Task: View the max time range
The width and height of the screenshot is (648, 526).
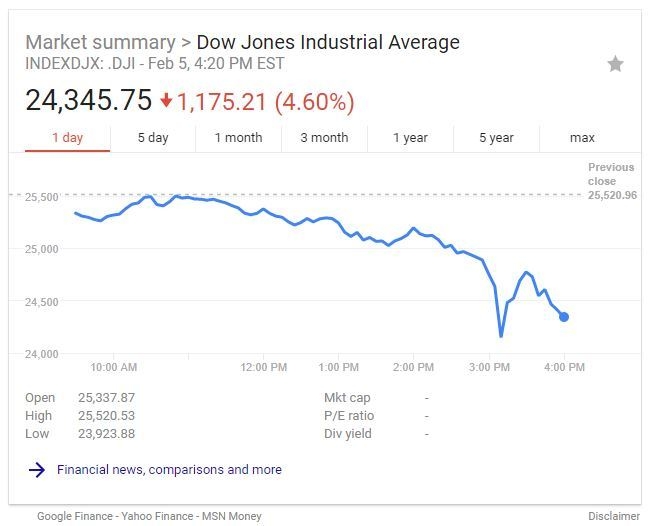Action: pos(582,138)
